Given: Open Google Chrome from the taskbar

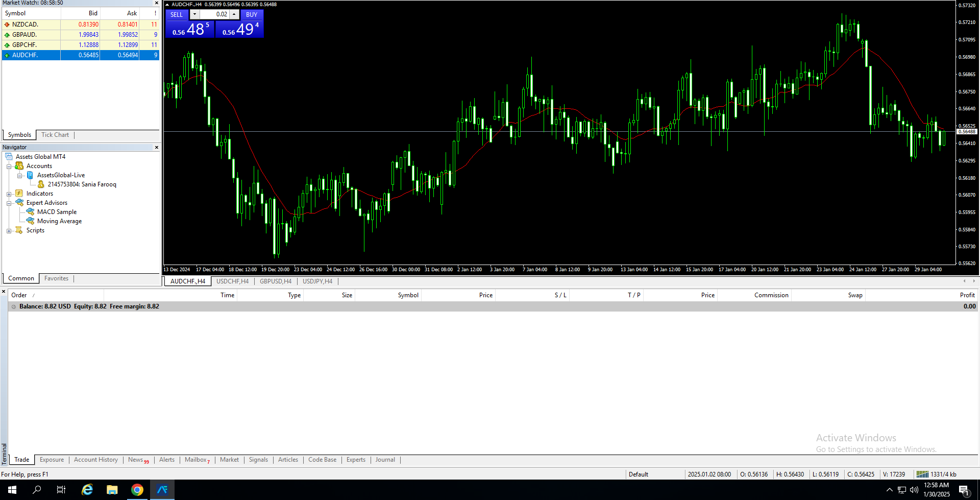Looking at the screenshot, I should point(137,490).
